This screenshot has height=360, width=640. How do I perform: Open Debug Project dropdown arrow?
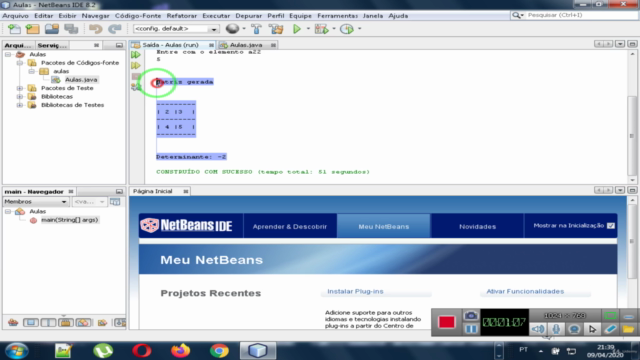pyautogui.click(x=334, y=29)
